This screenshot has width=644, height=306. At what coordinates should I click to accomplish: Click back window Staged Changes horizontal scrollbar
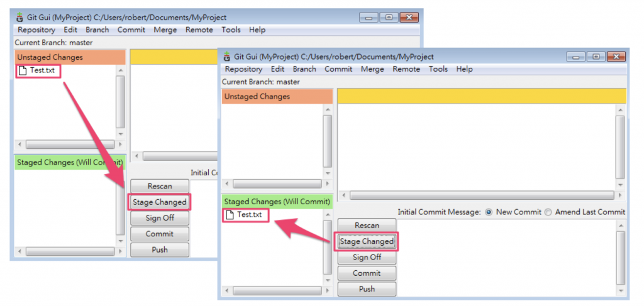(x=70, y=251)
